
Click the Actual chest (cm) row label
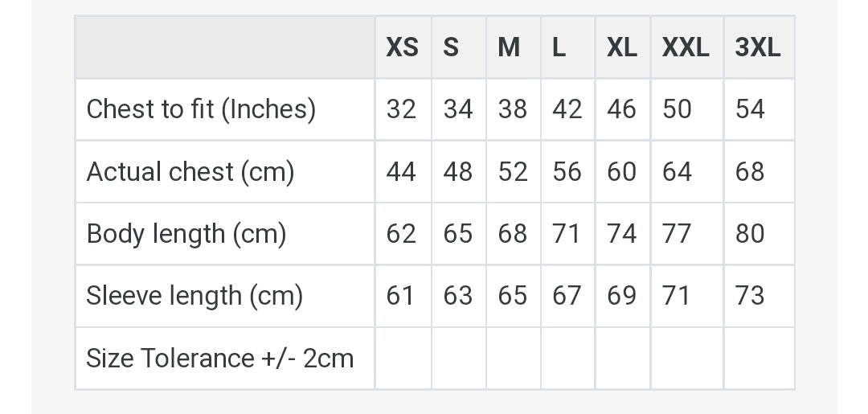pos(190,171)
